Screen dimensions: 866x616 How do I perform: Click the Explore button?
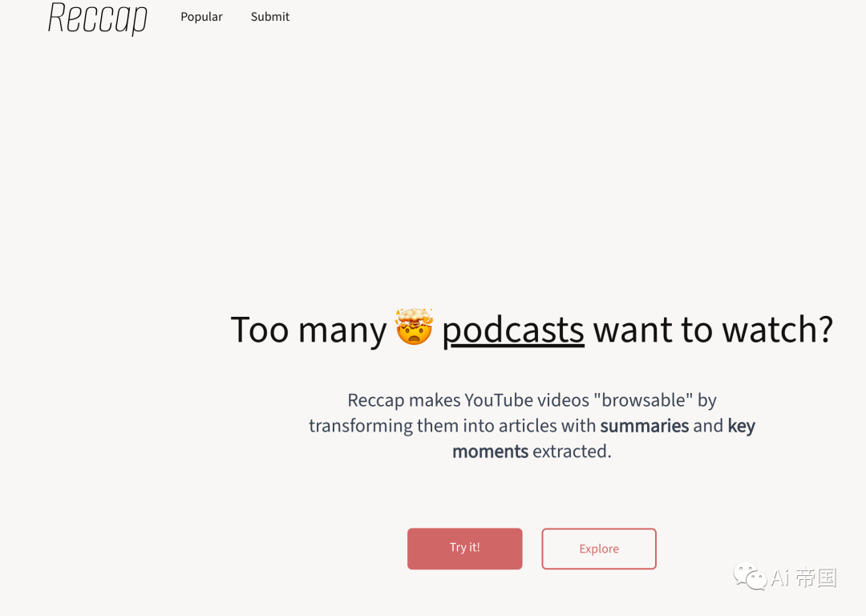point(599,549)
